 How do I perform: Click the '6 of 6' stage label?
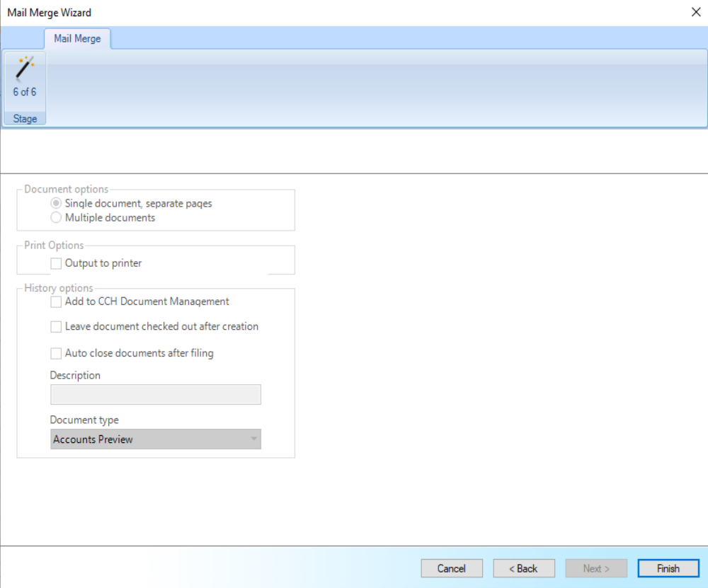tap(25, 92)
